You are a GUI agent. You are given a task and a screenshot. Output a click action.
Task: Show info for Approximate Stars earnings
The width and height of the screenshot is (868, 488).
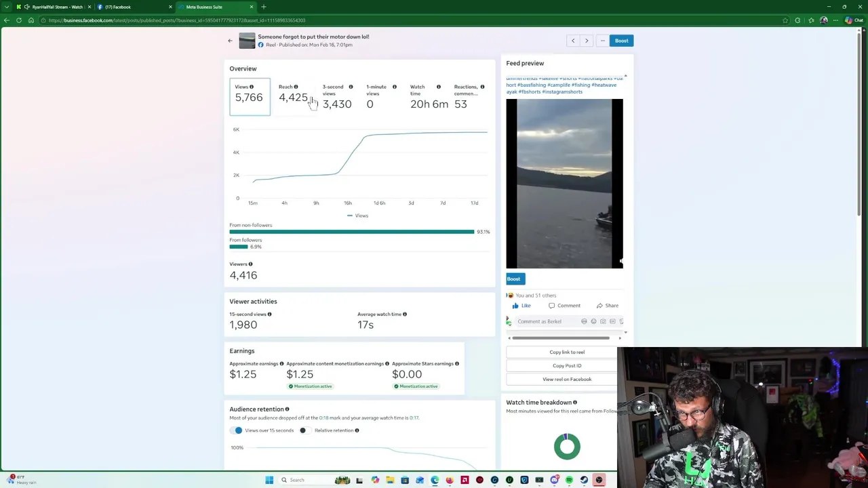457,364
